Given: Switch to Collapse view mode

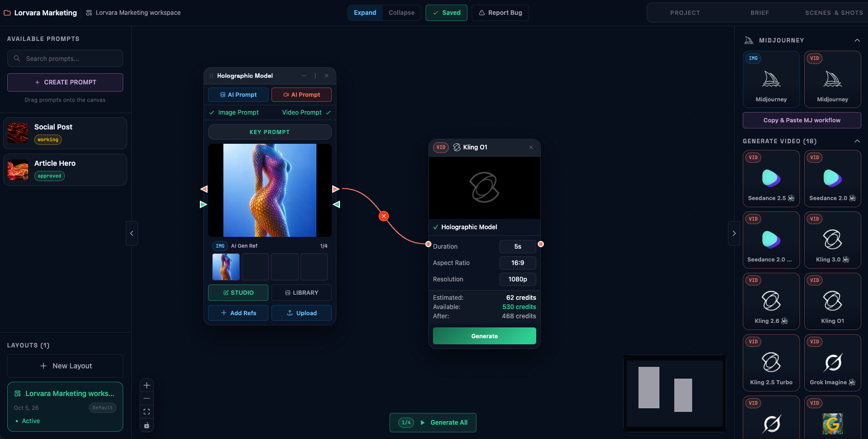Looking at the screenshot, I should 402,13.
